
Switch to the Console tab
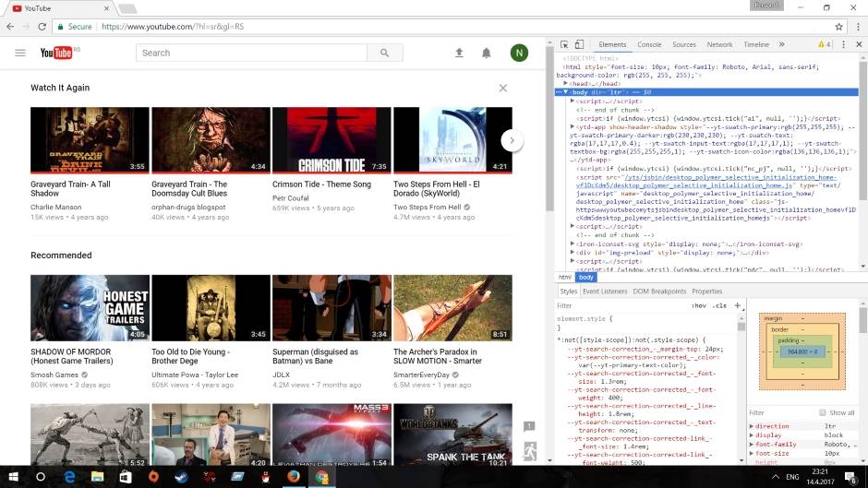click(649, 44)
